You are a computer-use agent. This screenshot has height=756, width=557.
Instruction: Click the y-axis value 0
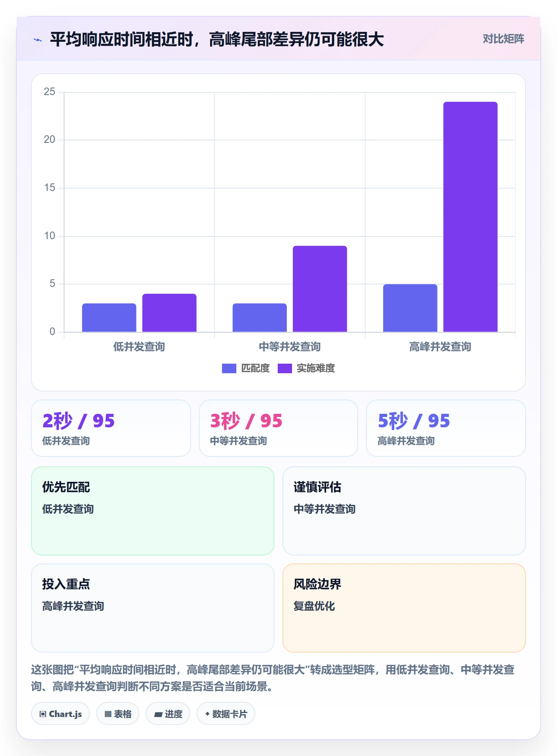[x=53, y=332]
